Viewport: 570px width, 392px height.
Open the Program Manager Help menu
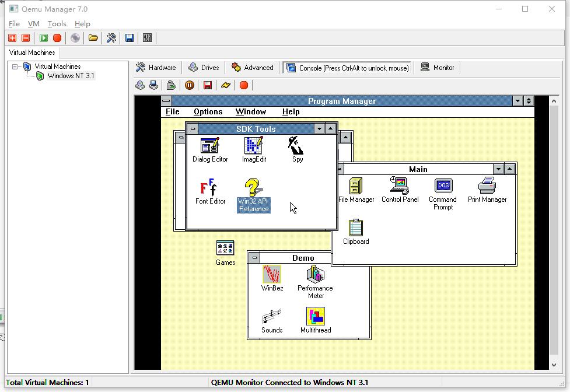coord(291,112)
